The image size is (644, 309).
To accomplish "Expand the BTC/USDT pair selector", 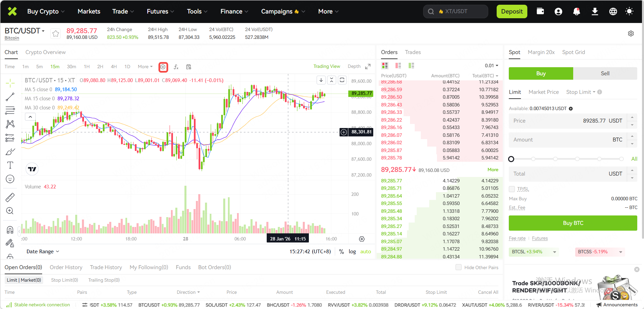I will tap(25, 31).
